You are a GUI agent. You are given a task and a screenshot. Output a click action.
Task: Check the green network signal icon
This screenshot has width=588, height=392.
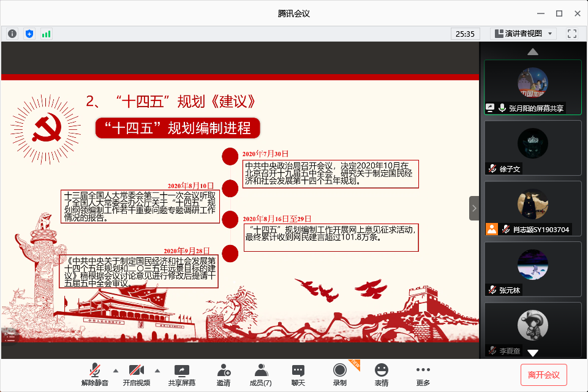(x=46, y=34)
